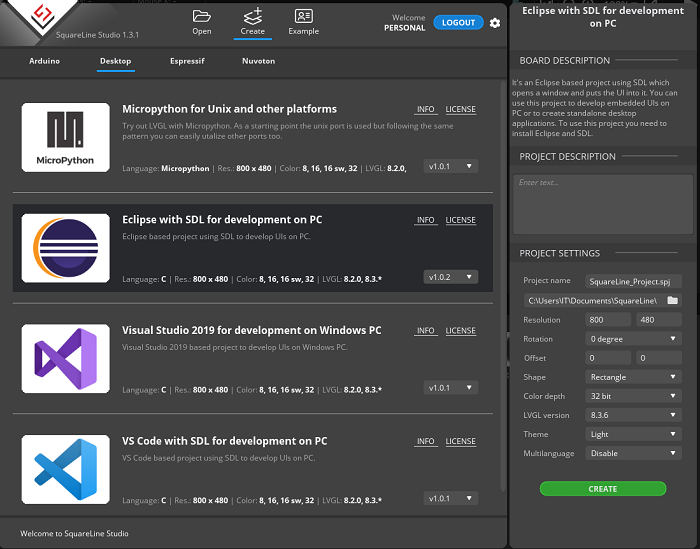
Task: Click the Project Description text area
Action: click(603, 204)
